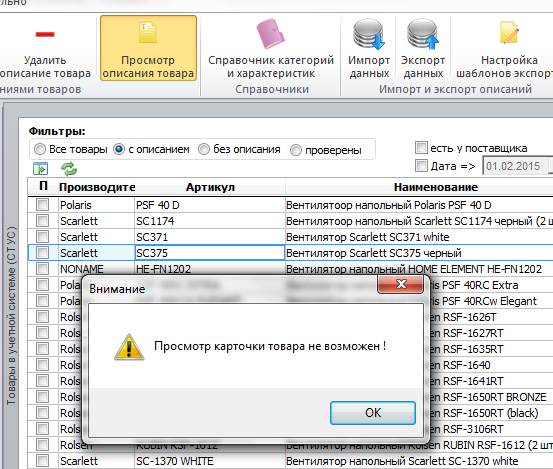Click name Вентилятор Scarlett SC371 white

367,237
